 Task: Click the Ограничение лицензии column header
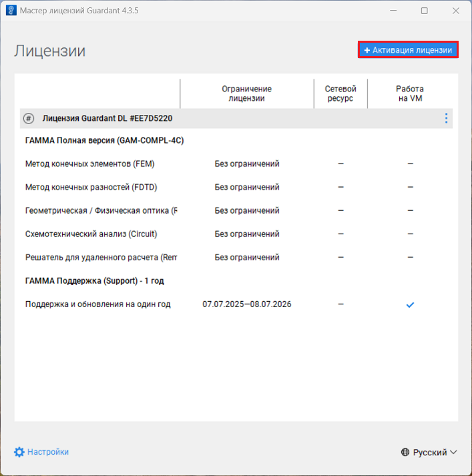[246, 93]
